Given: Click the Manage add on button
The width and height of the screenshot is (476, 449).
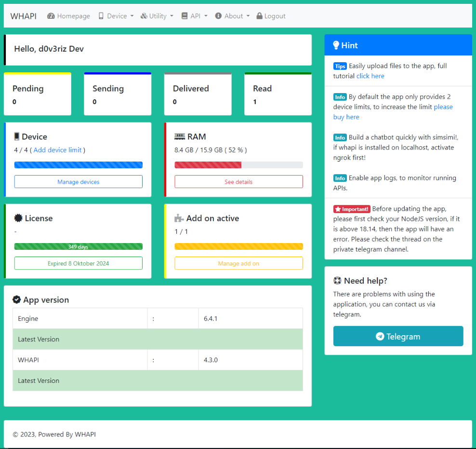Looking at the screenshot, I should [238, 263].
